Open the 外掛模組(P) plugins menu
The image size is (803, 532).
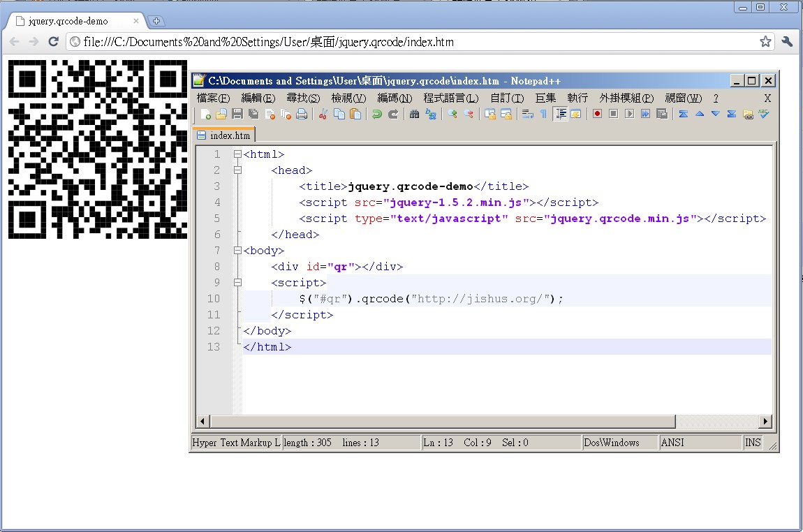(626, 98)
